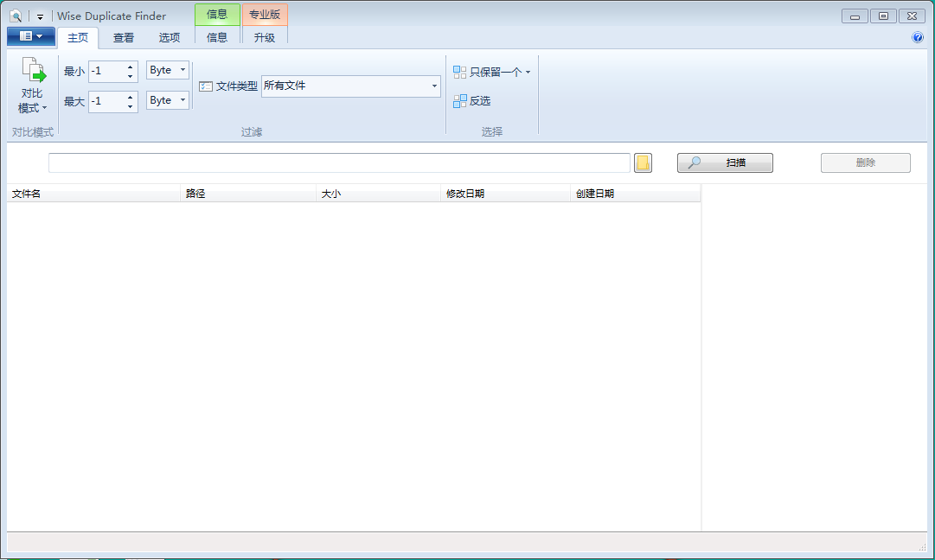
Task: Click the 文件类型 file type icon
Action: click(x=206, y=86)
